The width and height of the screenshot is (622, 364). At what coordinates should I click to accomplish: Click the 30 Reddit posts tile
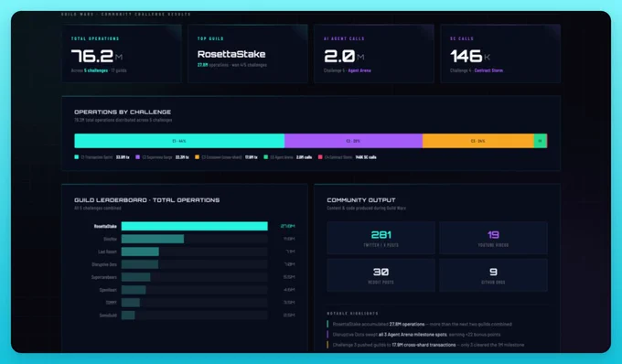[381, 274]
